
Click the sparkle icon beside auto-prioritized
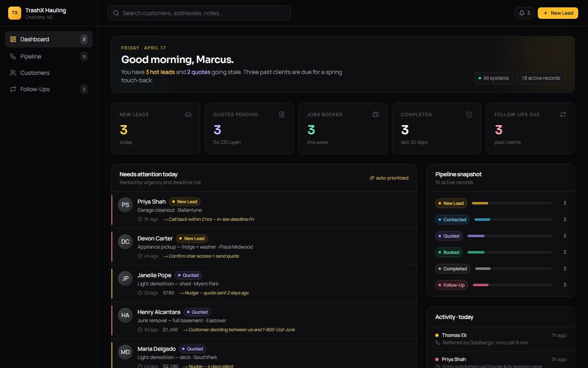(372, 178)
